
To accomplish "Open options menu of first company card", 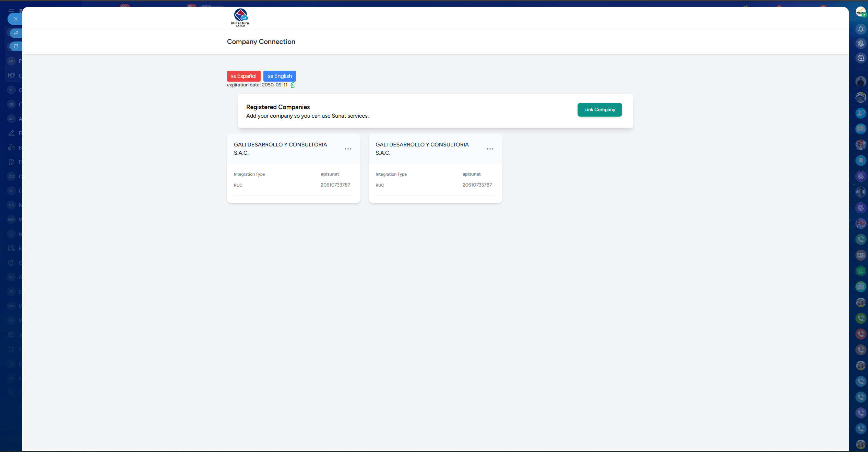I will pos(348,149).
